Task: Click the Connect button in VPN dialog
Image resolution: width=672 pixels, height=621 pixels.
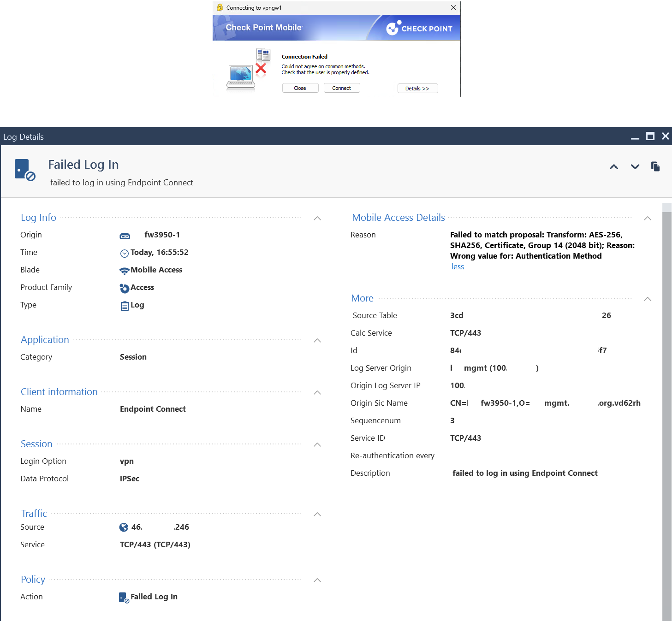Action: [x=342, y=88]
